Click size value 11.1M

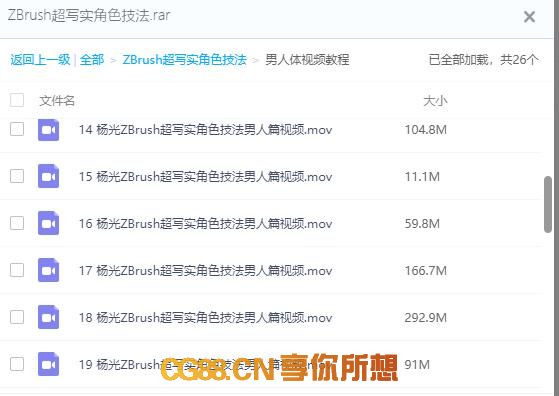pyautogui.click(x=422, y=176)
